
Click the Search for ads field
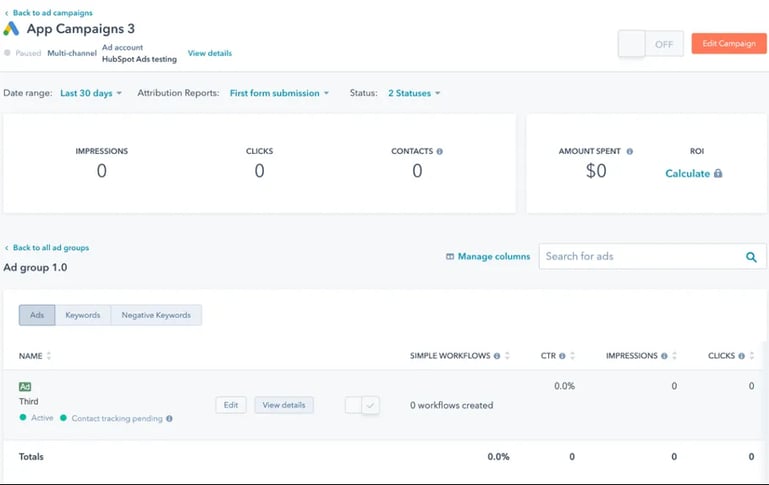(x=652, y=256)
